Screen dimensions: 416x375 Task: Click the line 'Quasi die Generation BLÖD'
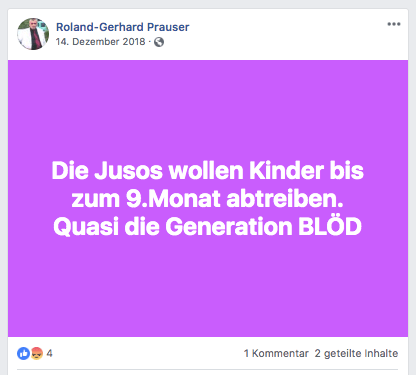207,227
